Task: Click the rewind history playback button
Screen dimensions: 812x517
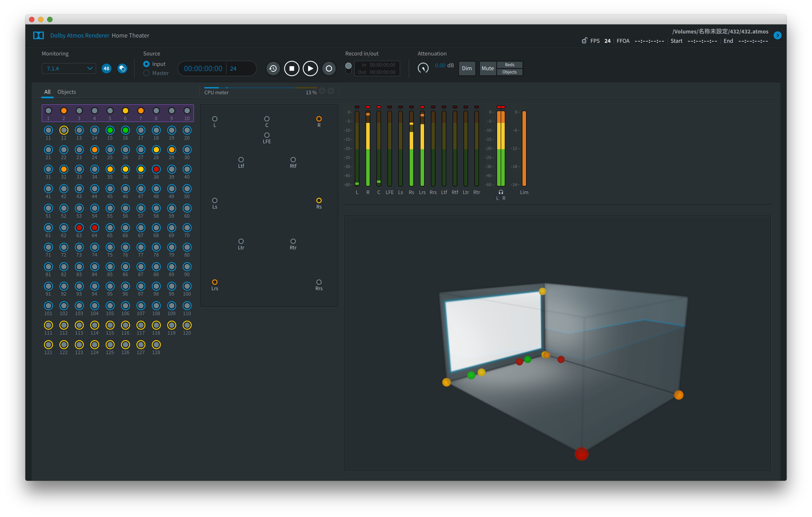Action: [x=273, y=68]
